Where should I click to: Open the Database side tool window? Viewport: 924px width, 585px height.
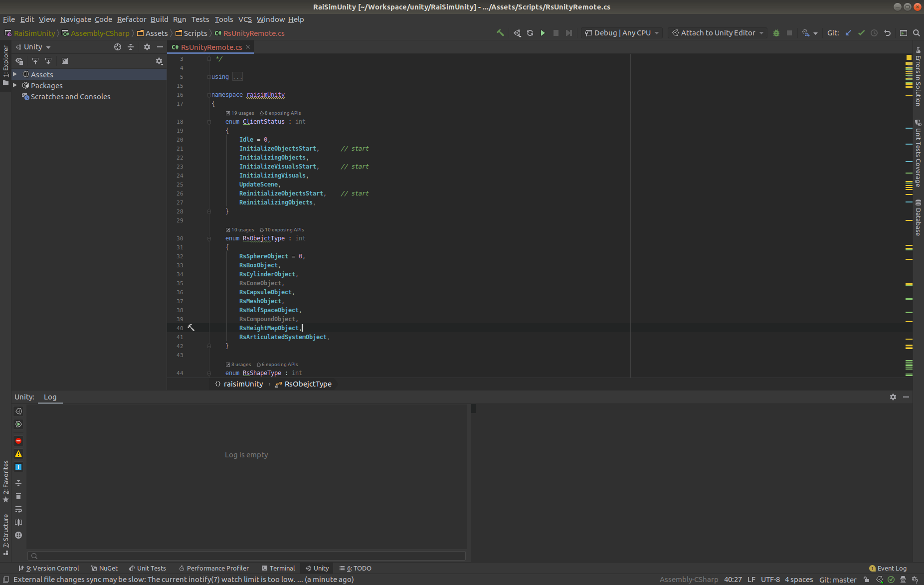tap(918, 217)
